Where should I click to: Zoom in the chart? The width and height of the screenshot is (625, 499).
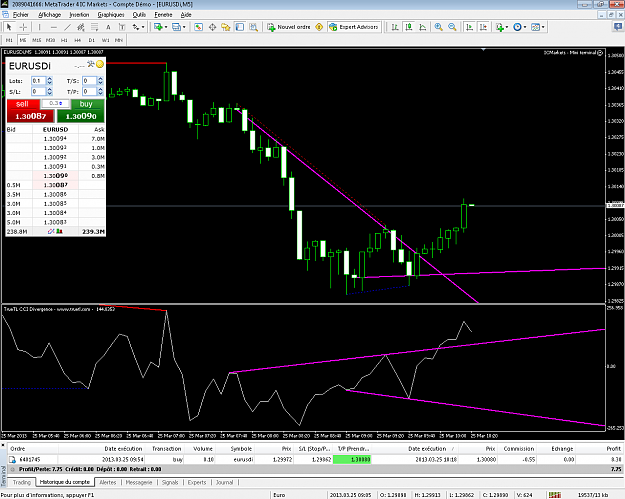438,27
